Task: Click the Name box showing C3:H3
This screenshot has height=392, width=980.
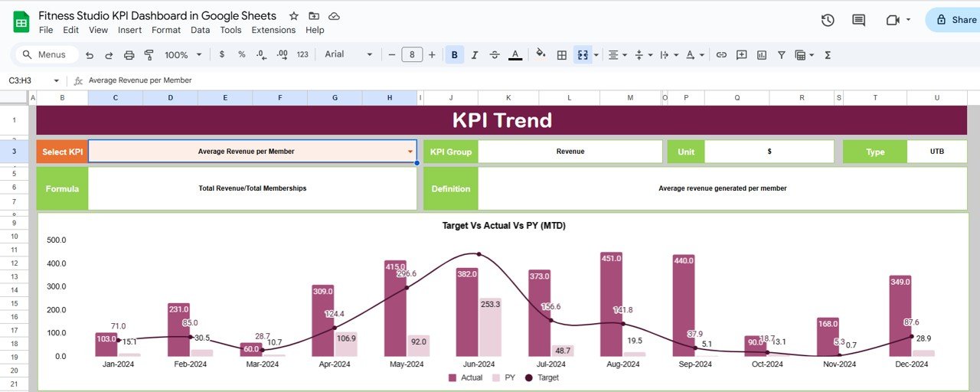Action: 31,80
